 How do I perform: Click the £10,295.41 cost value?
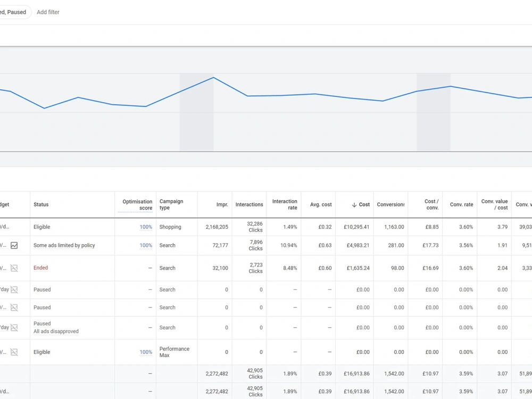356,227
